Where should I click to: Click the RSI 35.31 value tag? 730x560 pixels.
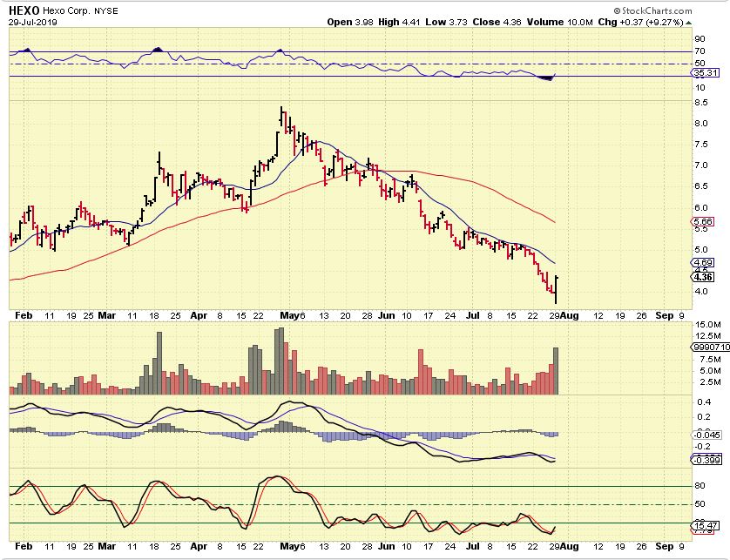tap(704, 72)
